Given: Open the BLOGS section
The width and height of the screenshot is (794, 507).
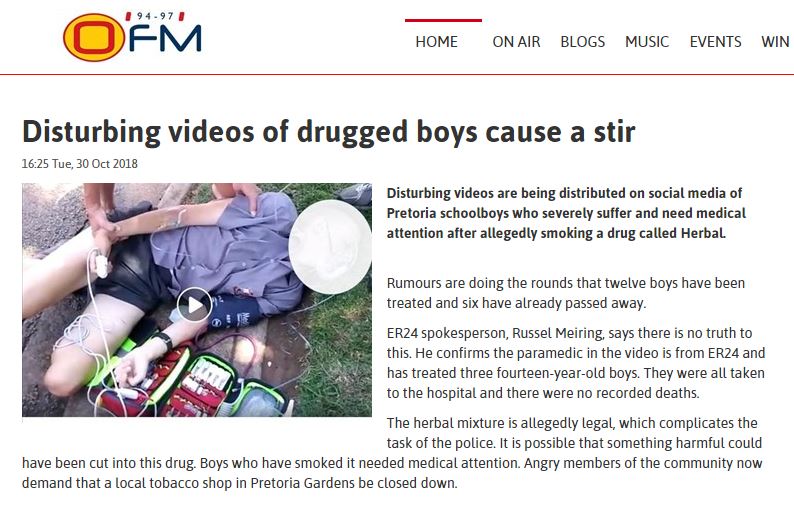Looking at the screenshot, I should click(582, 42).
